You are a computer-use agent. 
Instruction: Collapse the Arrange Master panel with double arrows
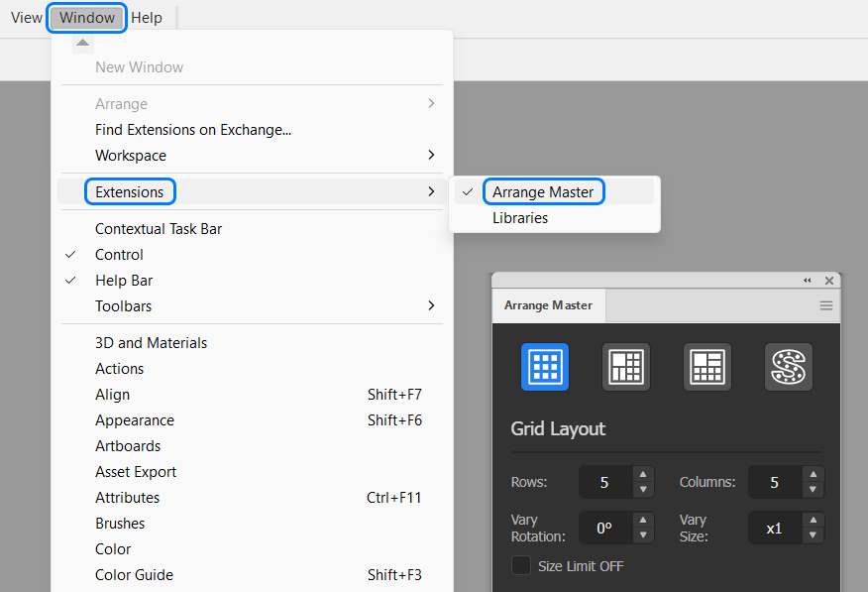(x=808, y=281)
